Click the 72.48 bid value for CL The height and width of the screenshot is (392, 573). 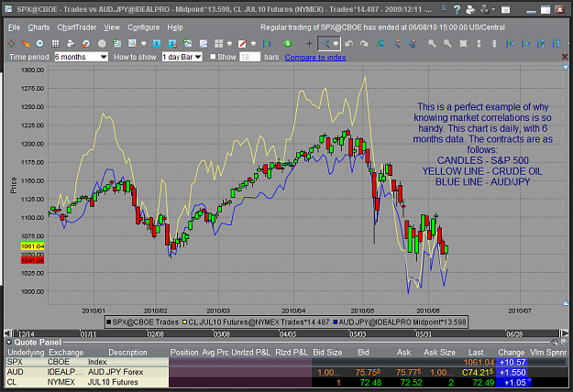[370, 382]
